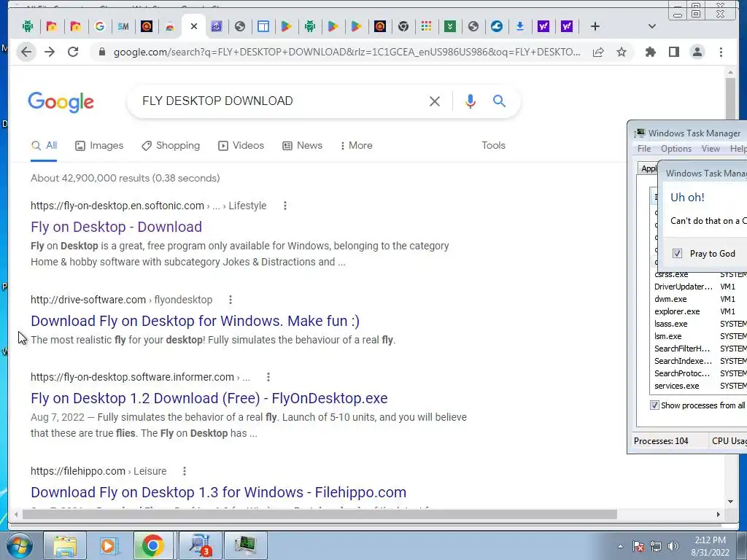
Task: Switch to the colorful grid favicon tab
Action: point(426,27)
